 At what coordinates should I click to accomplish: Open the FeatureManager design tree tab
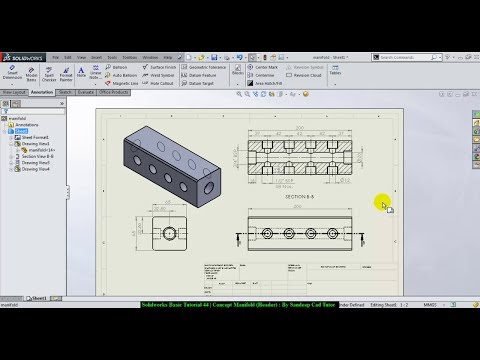(6, 104)
